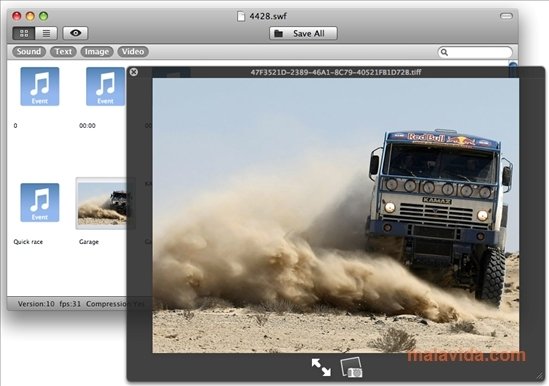Click the preview window resize grip
This screenshot has width=549, height=386.
(540, 376)
